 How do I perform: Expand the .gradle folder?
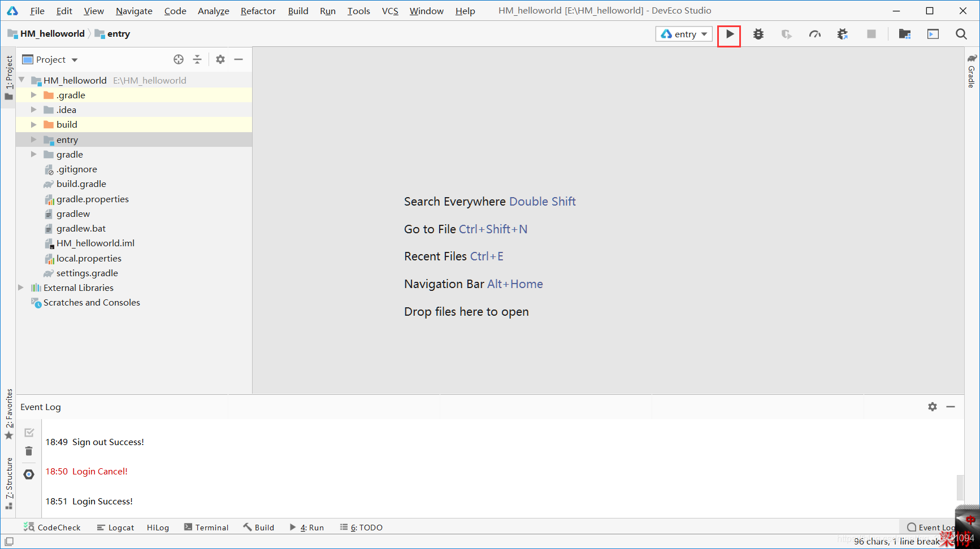point(34,95)
